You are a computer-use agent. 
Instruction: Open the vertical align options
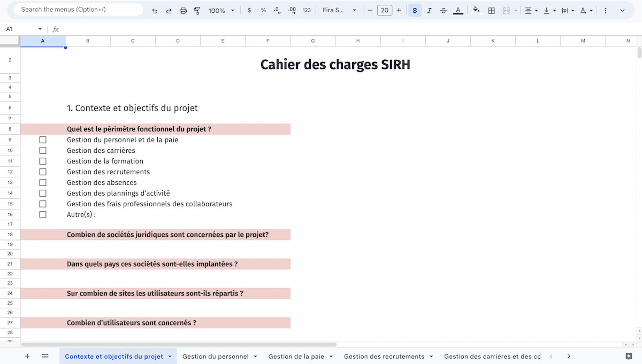[x=546, y=11]
